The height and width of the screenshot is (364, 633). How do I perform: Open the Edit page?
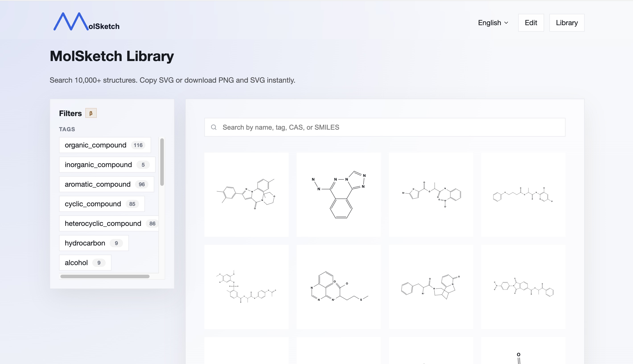click(x=531, y=23)
